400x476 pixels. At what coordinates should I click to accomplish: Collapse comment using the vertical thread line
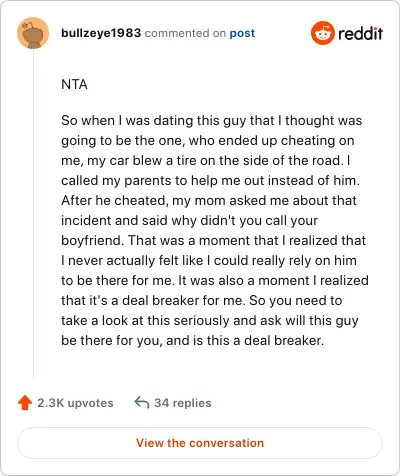tap(33, 214)
